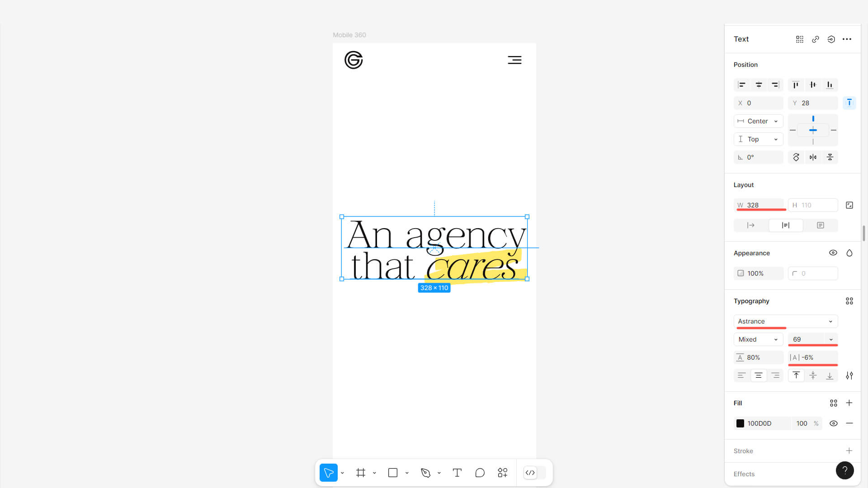Toggle appearance visibility eye icon

[x=834, y=252]
